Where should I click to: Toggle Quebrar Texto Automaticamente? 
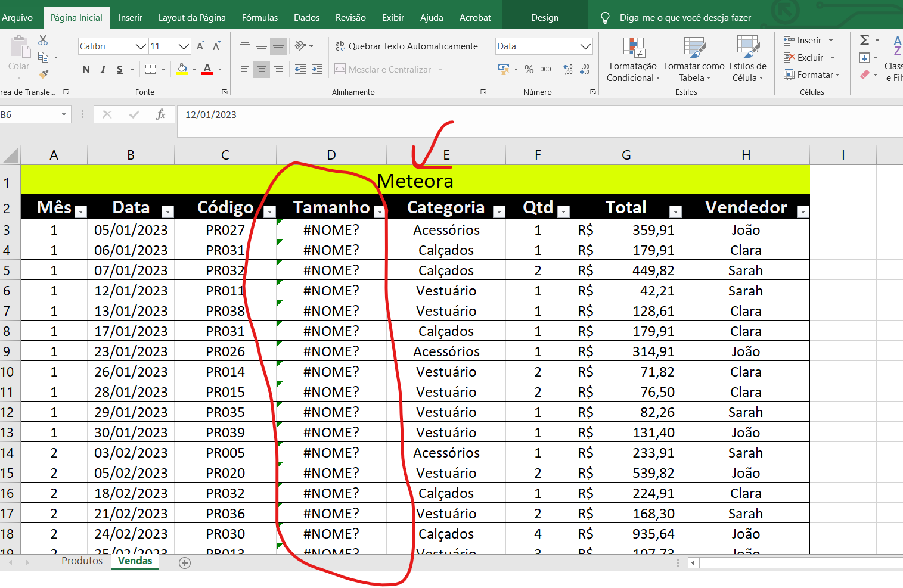click(x=406, y=46)
